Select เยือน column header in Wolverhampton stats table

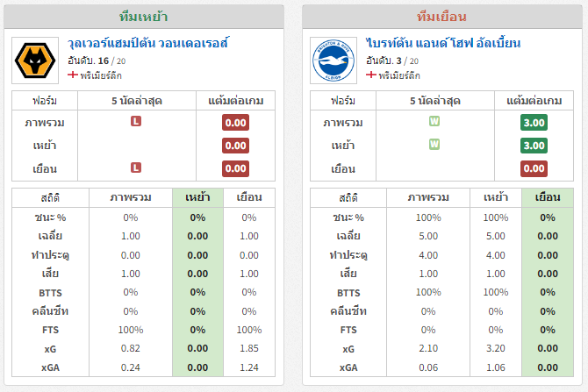click(249, 197)
